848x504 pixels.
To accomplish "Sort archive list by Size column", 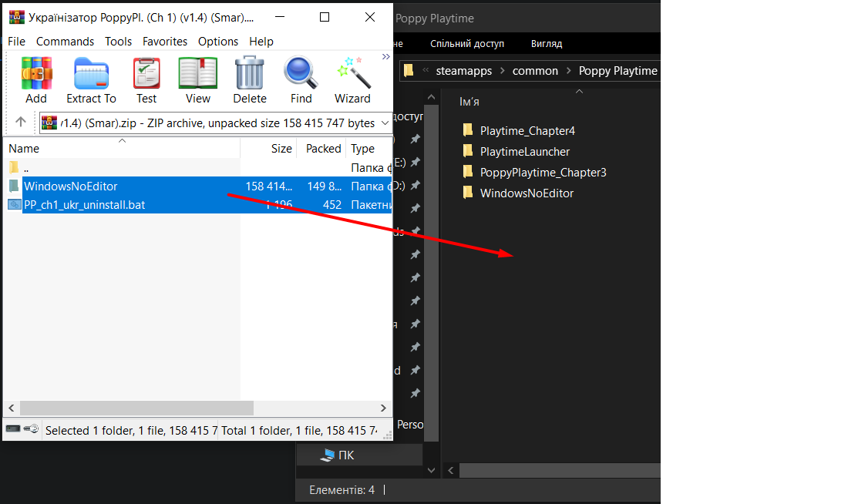I will point(281,149).
